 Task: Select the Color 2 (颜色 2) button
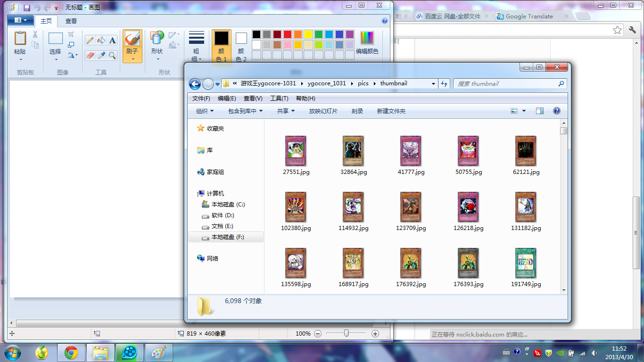[x=241, y=46]
